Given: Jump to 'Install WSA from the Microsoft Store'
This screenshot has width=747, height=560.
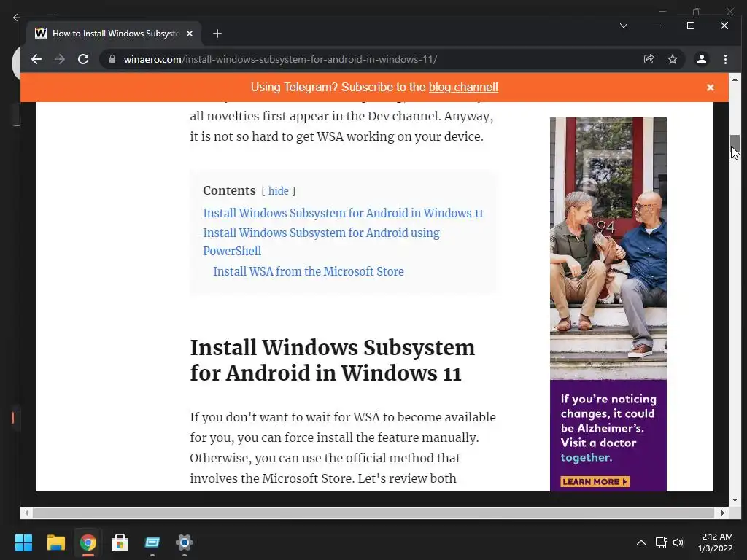Looking at the screenshot, I should click(309, 271).
